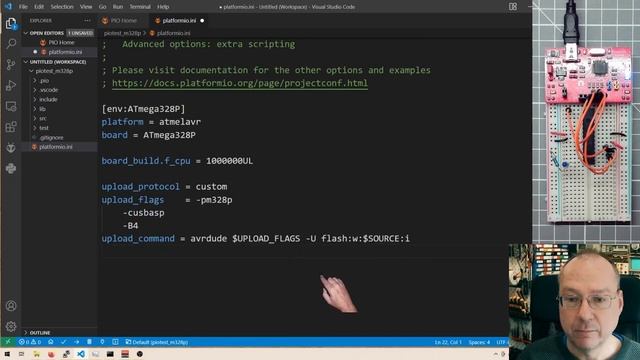Open the .gitignore file in explorer
Viewport: 640px width, 360px height.
(51, 138)
